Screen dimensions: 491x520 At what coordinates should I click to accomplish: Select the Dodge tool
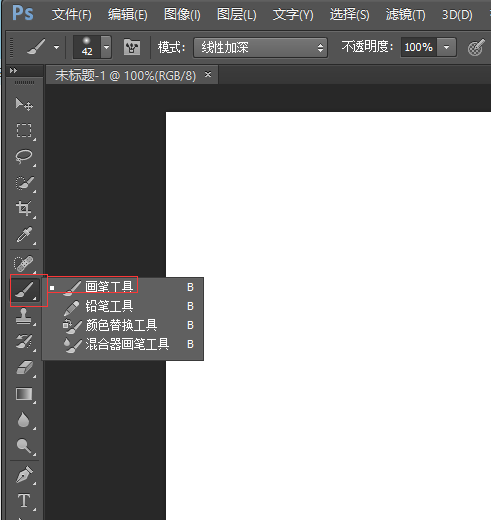[24, 446]
